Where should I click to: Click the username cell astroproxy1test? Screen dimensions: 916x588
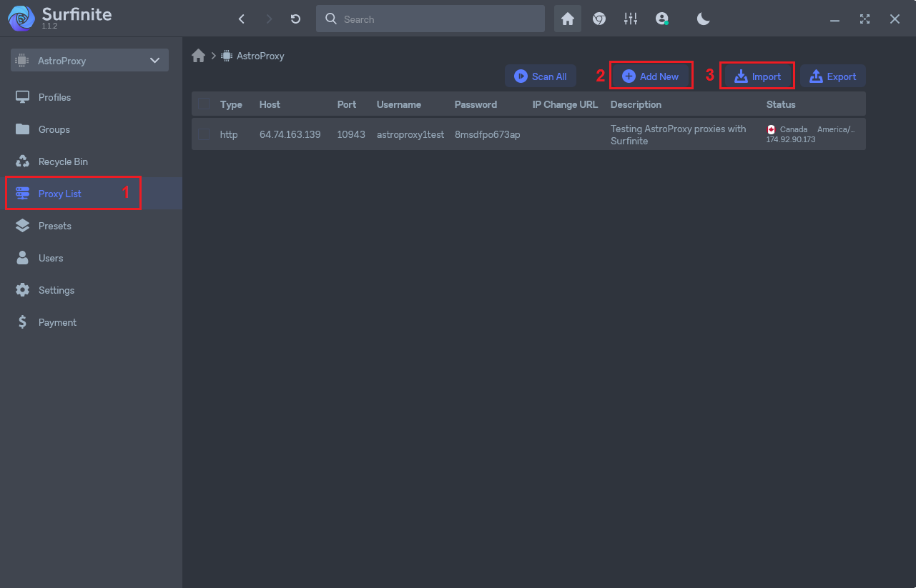[x=410, y=134]
